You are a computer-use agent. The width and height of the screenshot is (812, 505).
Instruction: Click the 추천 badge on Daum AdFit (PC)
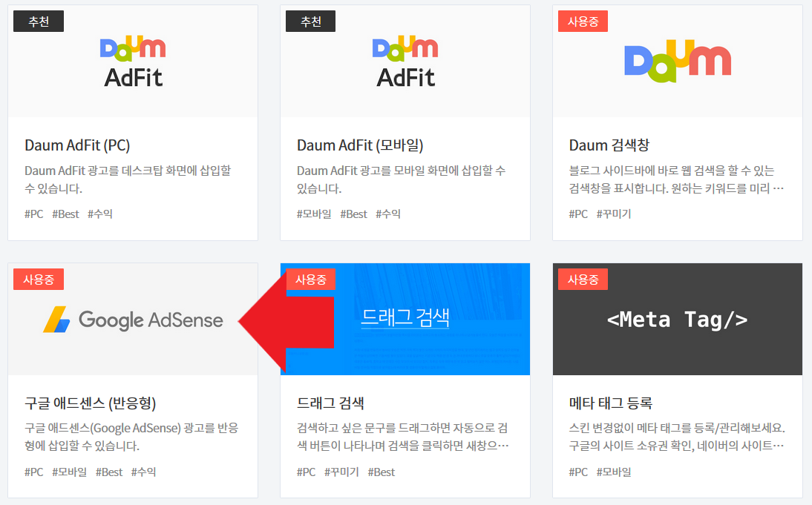pyautogui.click(x=39, y=22)
